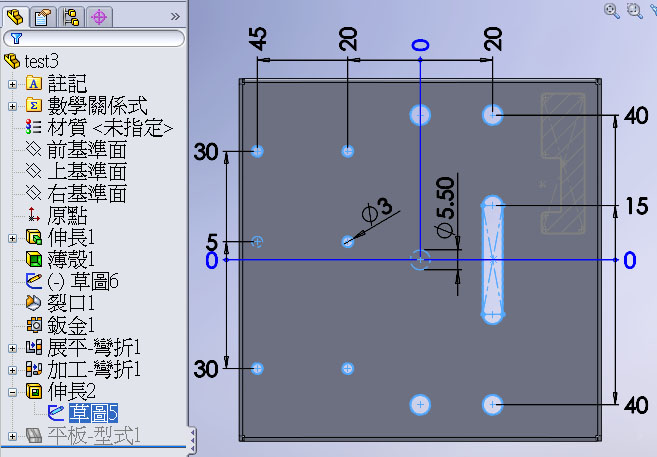Click the 材質 <未指定> material item
This screenshot has width=657, height=457.
pos(110,128)
